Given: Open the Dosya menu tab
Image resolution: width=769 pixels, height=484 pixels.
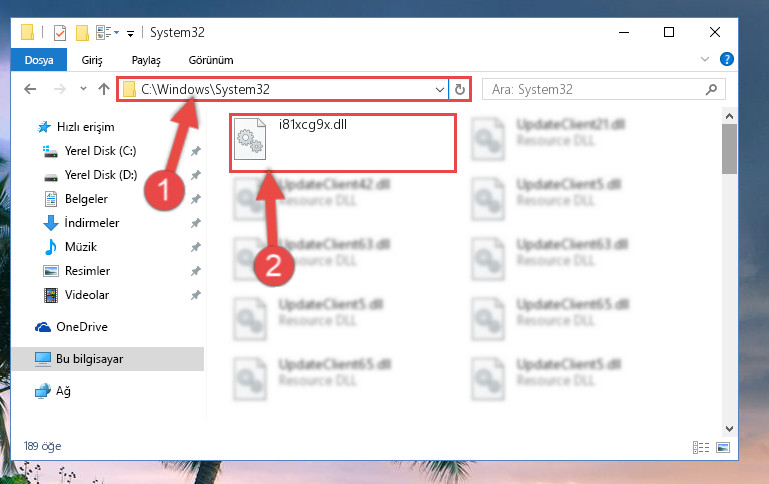Looking at the screenshot, I should click(x=39, y=60).
